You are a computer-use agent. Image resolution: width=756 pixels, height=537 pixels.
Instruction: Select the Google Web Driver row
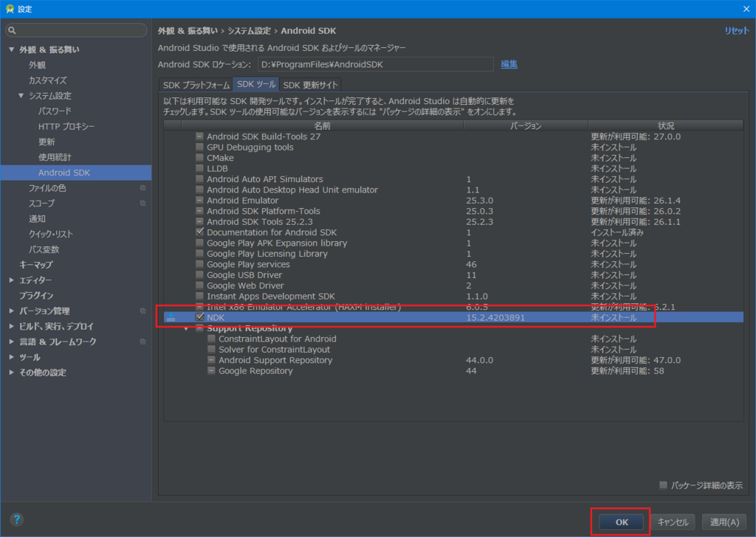[453, 285]
